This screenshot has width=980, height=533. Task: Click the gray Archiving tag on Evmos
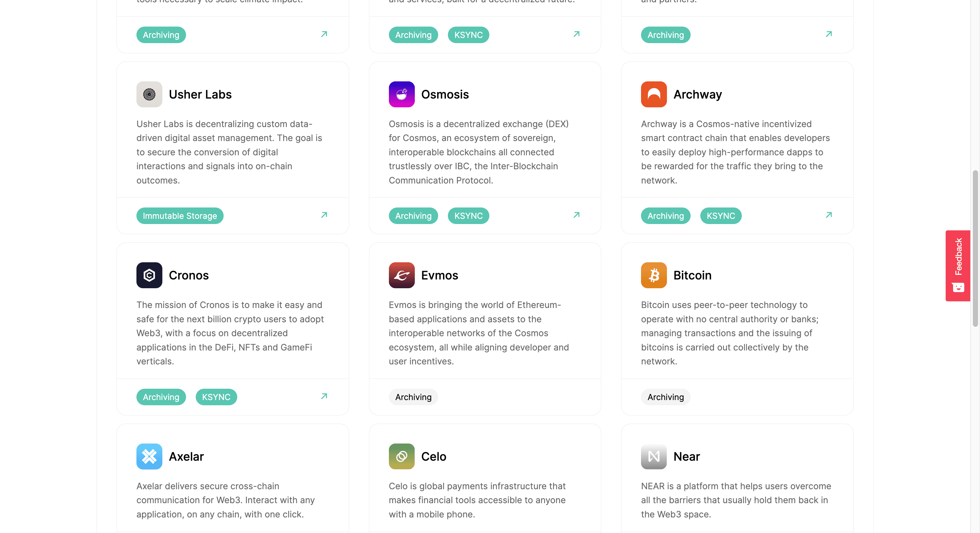pyautogui.click(x=413, y=397)
